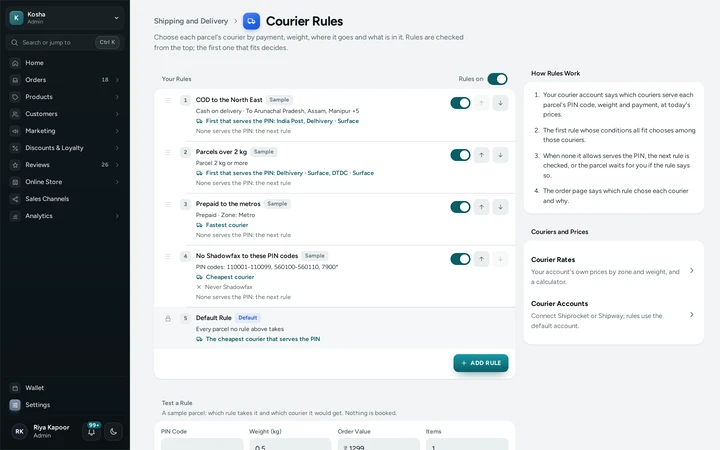Expand the Customers submenu chevron

tap(117, 114)
